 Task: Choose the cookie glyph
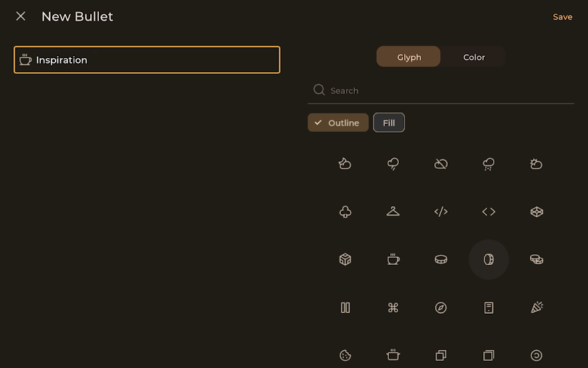[345, 355]
